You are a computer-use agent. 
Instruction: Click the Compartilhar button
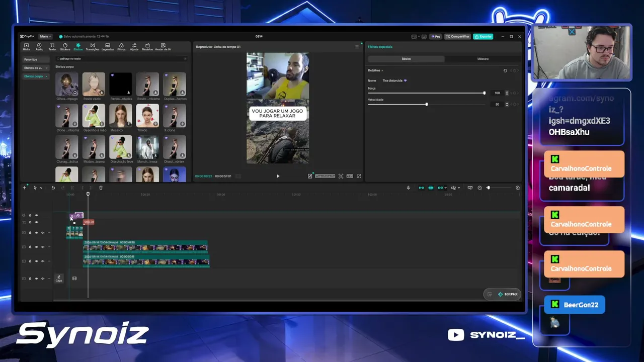click(x=458, y=36)
